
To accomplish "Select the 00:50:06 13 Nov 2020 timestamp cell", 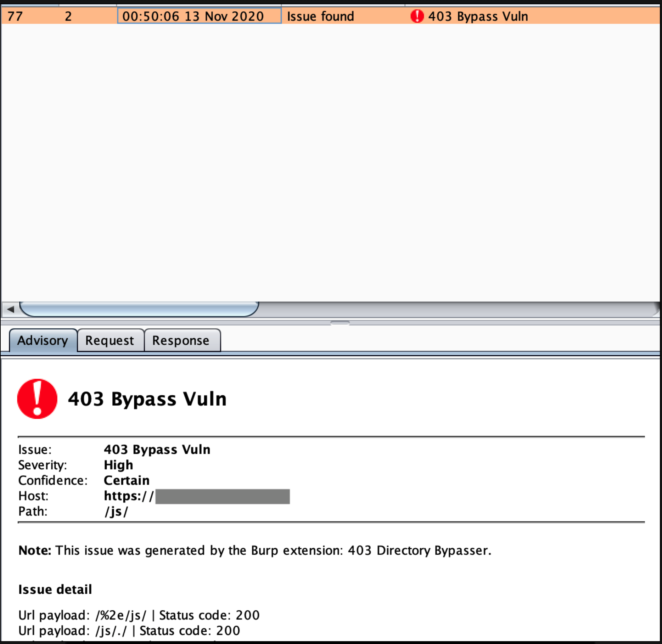I will (x=193, y=16).
